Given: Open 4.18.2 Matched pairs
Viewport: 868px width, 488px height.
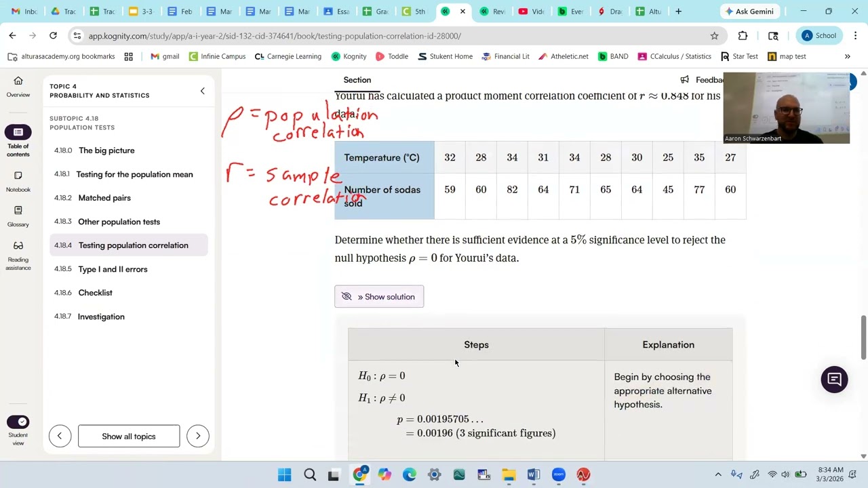Looking at the screenshot, I should pos(129,198).
